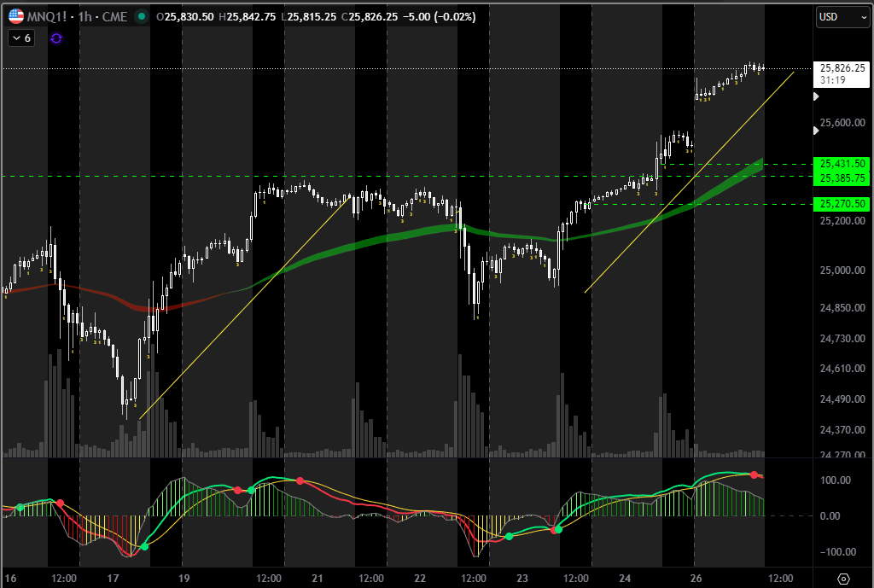Image resolution: width=874 pixels, height=588 pixels.
Task: Select the green 25,431.50 price level label
Action: tap(842, 164)
